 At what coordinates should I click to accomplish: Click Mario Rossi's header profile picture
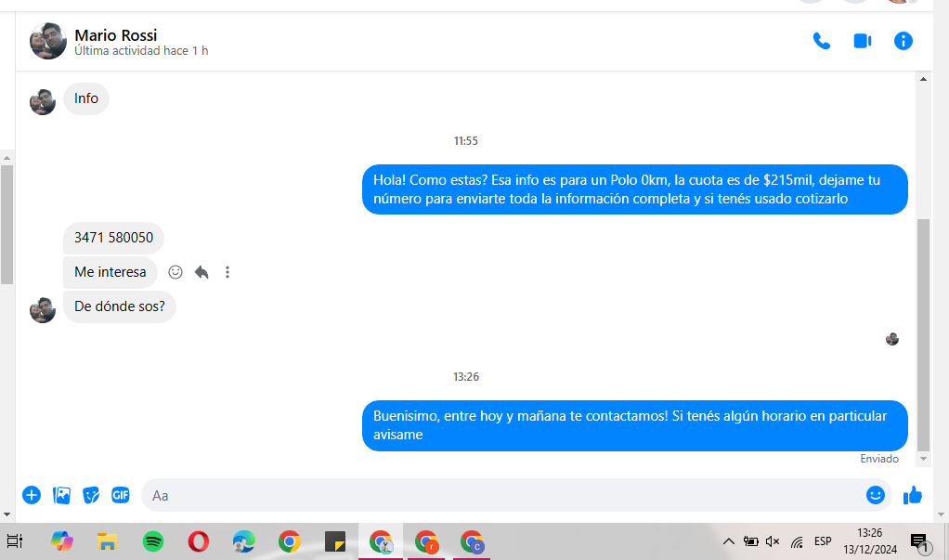click(47, 41)
